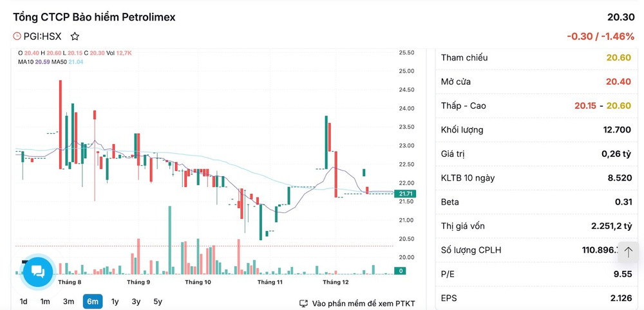Show the 3y chart range
Viewport: 644px width, 310px height.
click(136, 302)
